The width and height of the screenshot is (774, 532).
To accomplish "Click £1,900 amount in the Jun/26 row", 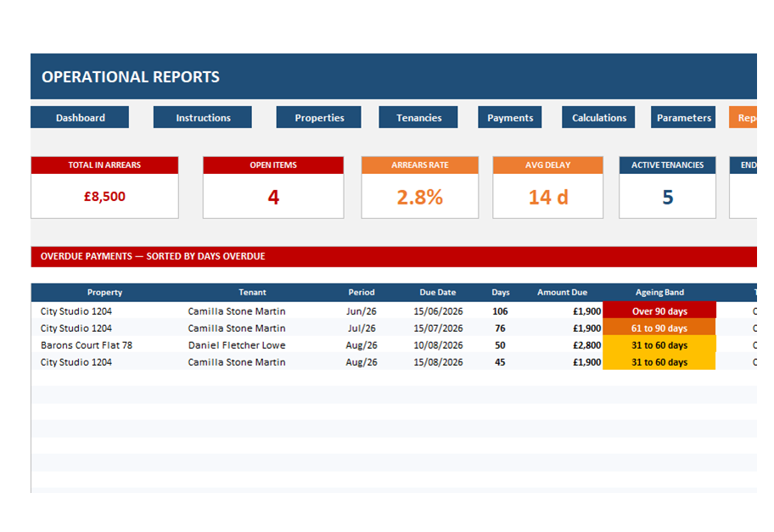I will pos(587,311).
